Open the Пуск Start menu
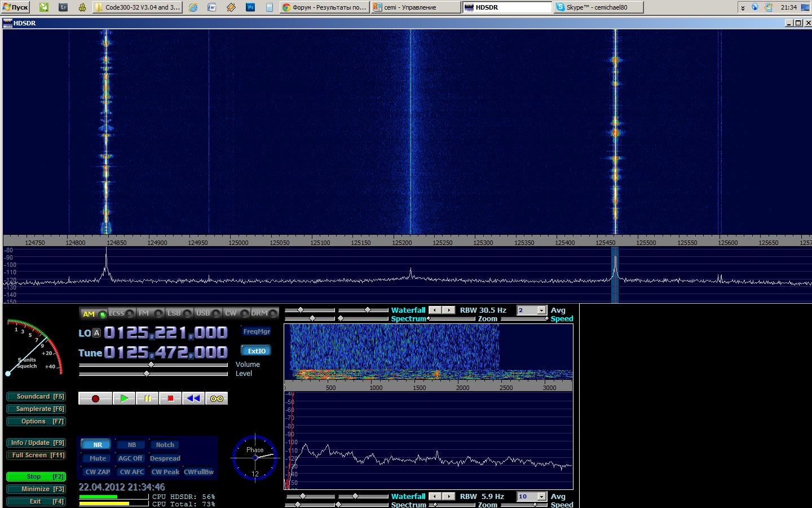812x508 pixels. pyautogui.click(x=15, y=7)
